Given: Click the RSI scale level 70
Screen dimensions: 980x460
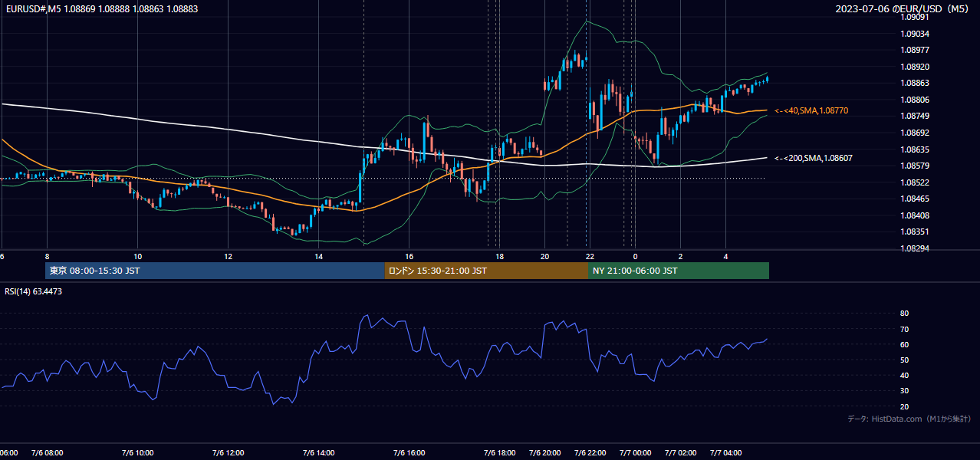Looking at the screenshot, I should click(904, 329).
